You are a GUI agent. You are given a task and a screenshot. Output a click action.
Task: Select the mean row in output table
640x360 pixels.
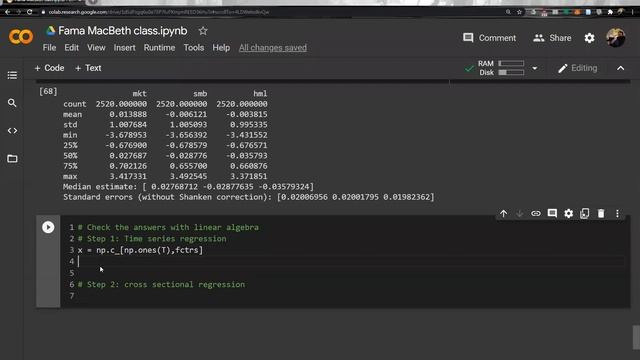click(165, 114)
